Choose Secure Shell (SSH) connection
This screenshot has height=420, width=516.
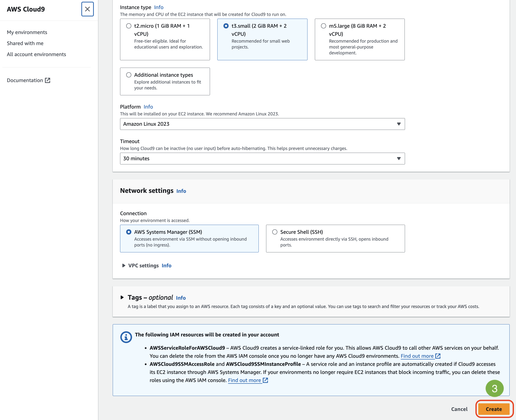tap(275, 232)
